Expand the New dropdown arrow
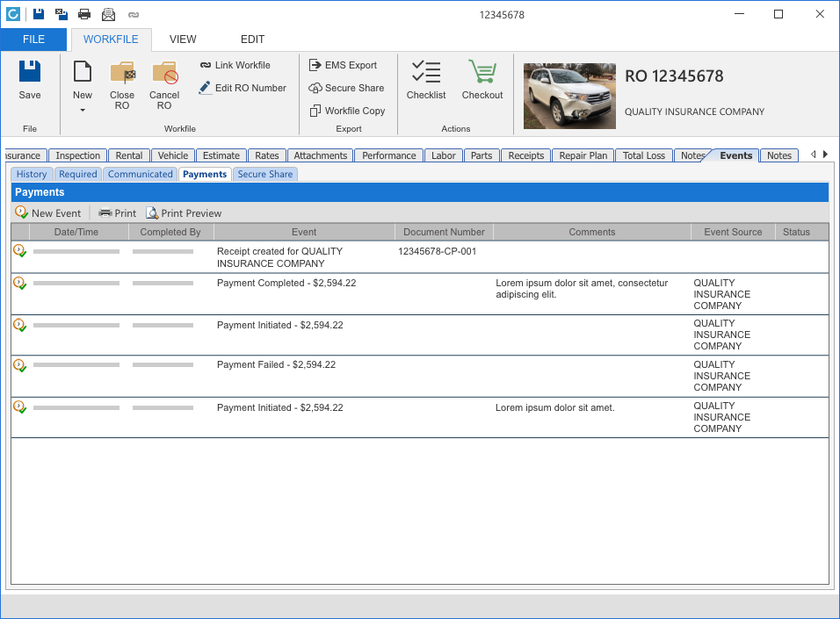 (x=83, y=111)
